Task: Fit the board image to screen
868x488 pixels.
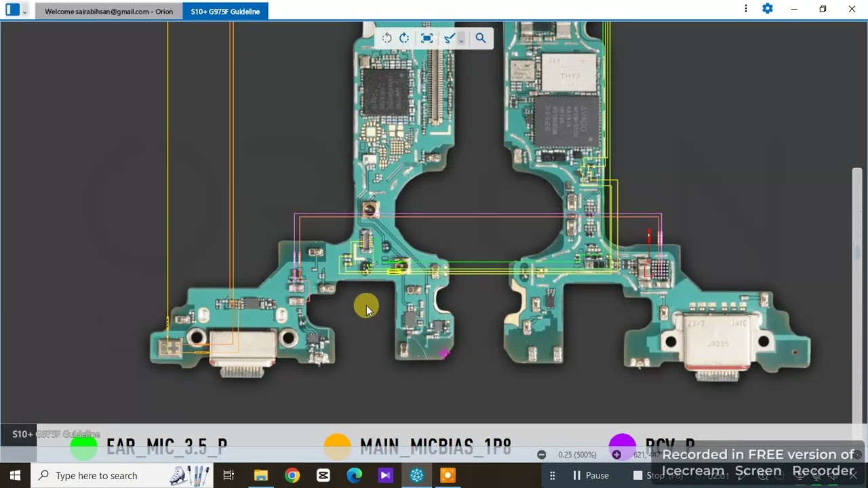Action: (x=427, y=39)
